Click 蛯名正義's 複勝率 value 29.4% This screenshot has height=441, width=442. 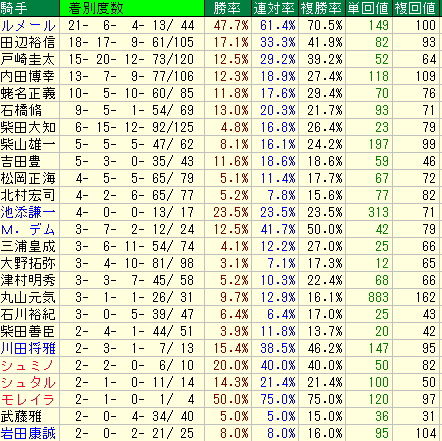coord(325,94)
